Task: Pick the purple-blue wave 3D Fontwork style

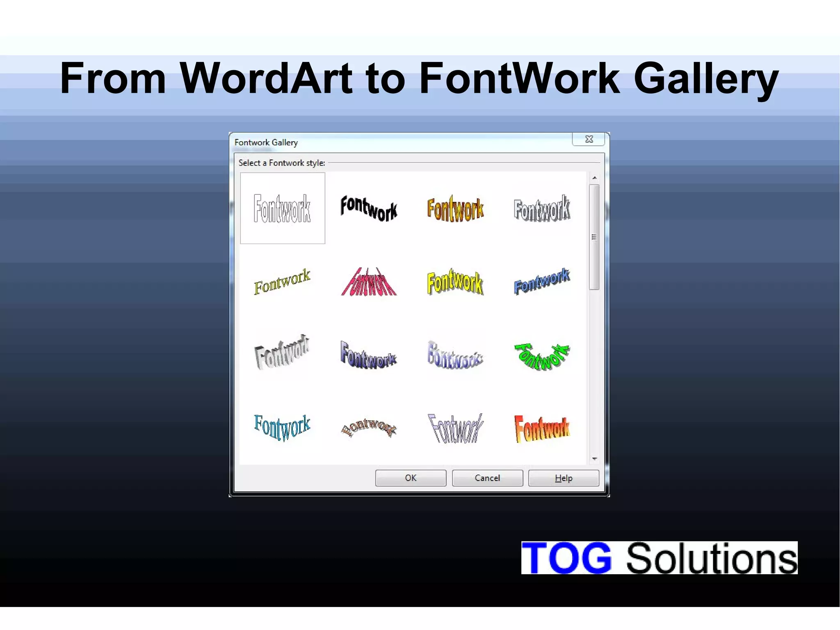Action: click(x=369, y=355)
